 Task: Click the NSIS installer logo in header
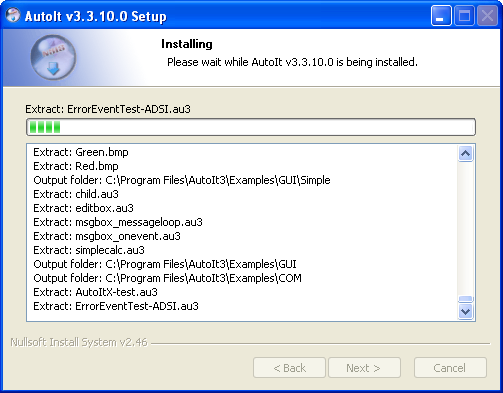53,57
